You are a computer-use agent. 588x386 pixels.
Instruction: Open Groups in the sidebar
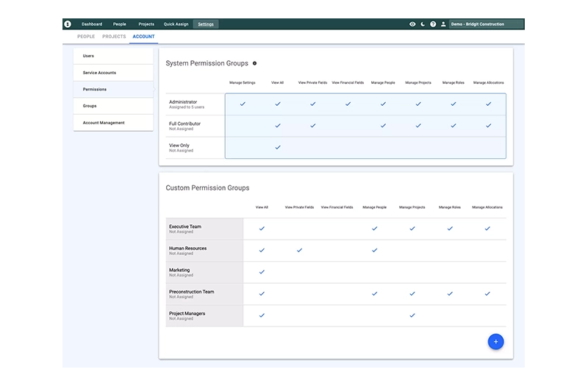click(113, 106)
